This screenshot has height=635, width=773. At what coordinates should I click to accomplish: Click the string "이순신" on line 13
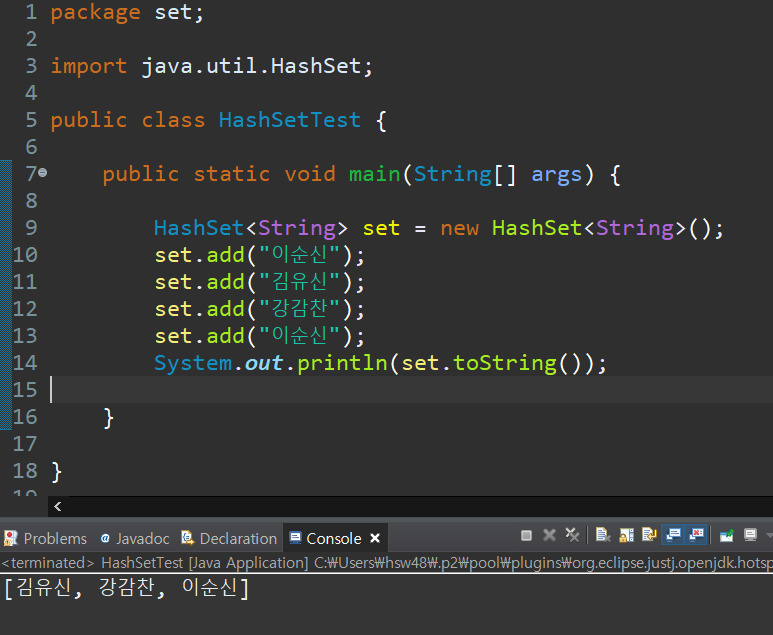[299, 336]
